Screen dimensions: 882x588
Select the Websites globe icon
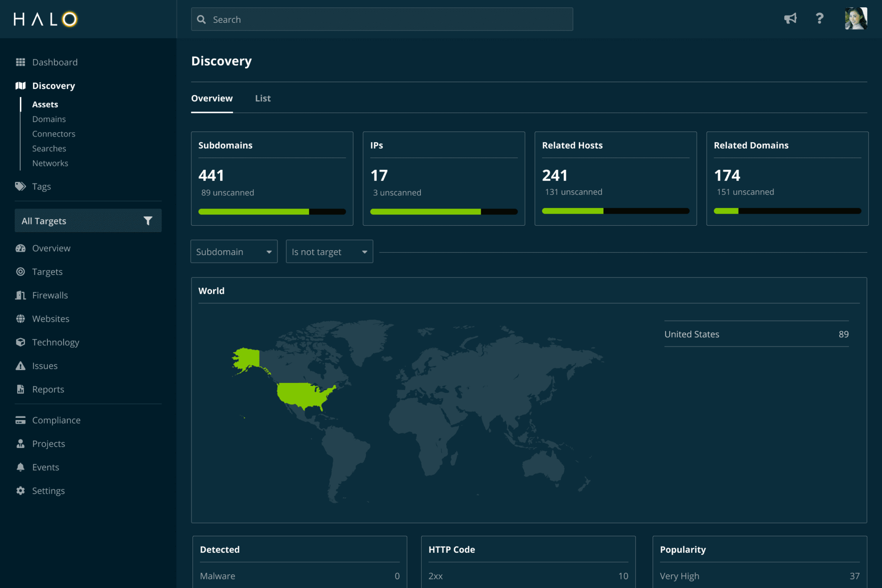coord(20,318)
